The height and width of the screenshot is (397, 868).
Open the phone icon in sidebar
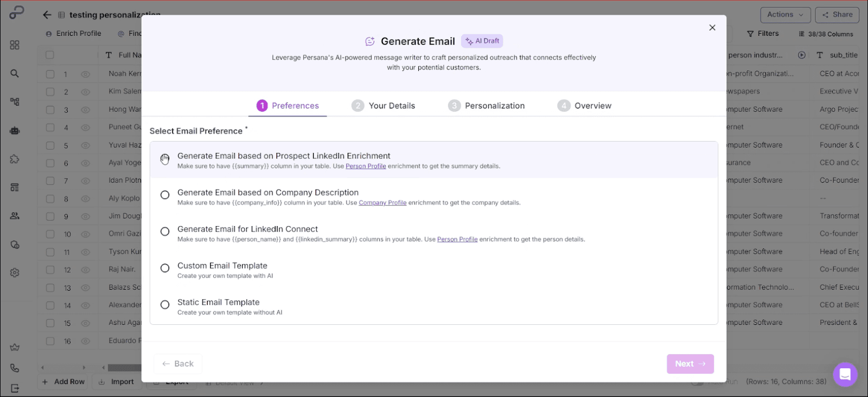pyautogui.click(x=15, y=368)
